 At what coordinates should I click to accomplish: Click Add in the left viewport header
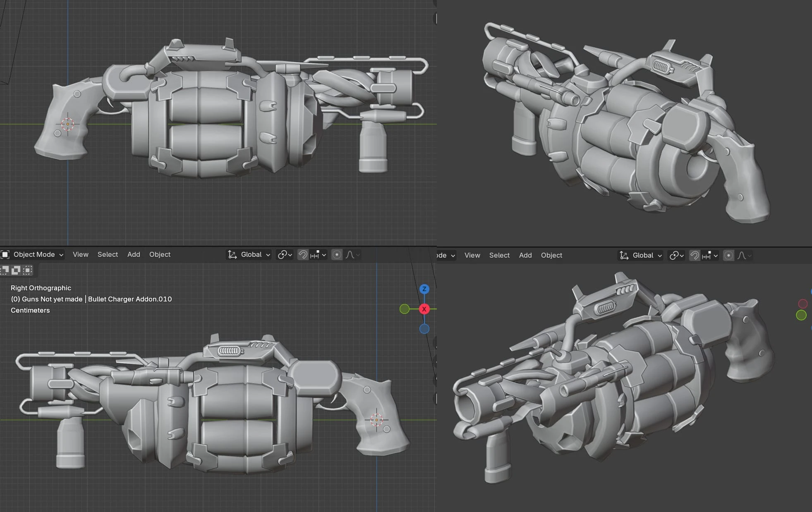click(x=133, y=254)
